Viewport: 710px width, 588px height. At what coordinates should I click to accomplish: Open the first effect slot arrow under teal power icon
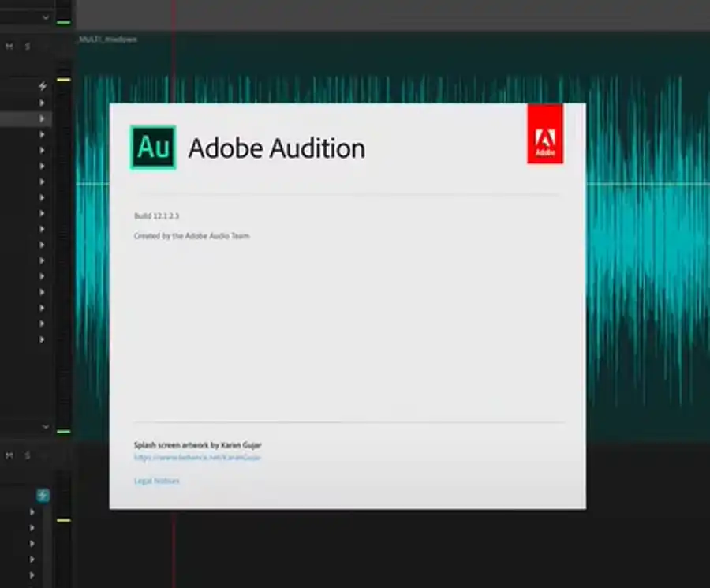[32, 512]
